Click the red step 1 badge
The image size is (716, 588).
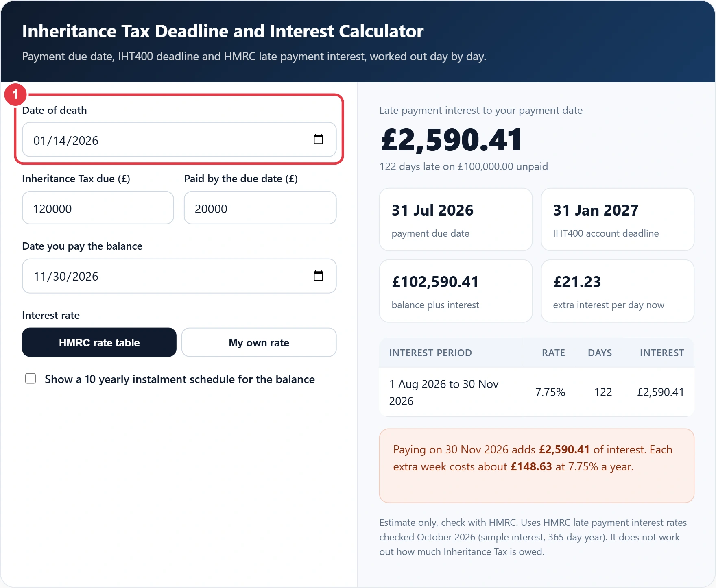[x=15, y=94]
